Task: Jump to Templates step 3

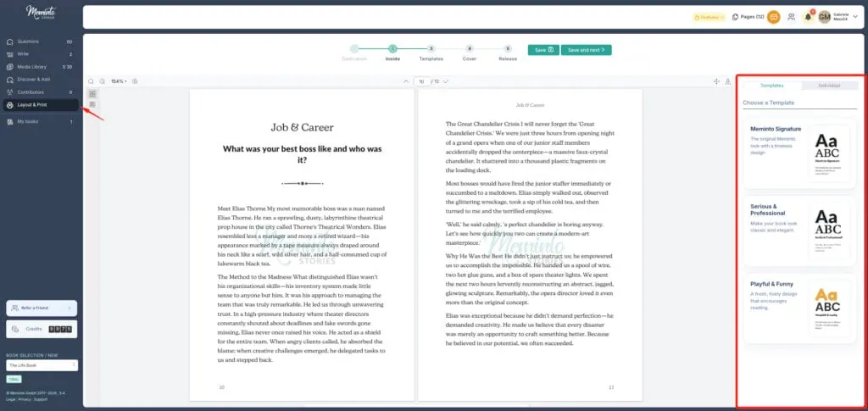Action: click(431, 53)
